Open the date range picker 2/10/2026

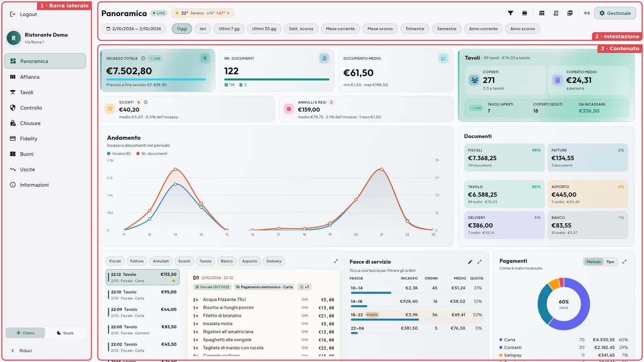pos(134,29)
